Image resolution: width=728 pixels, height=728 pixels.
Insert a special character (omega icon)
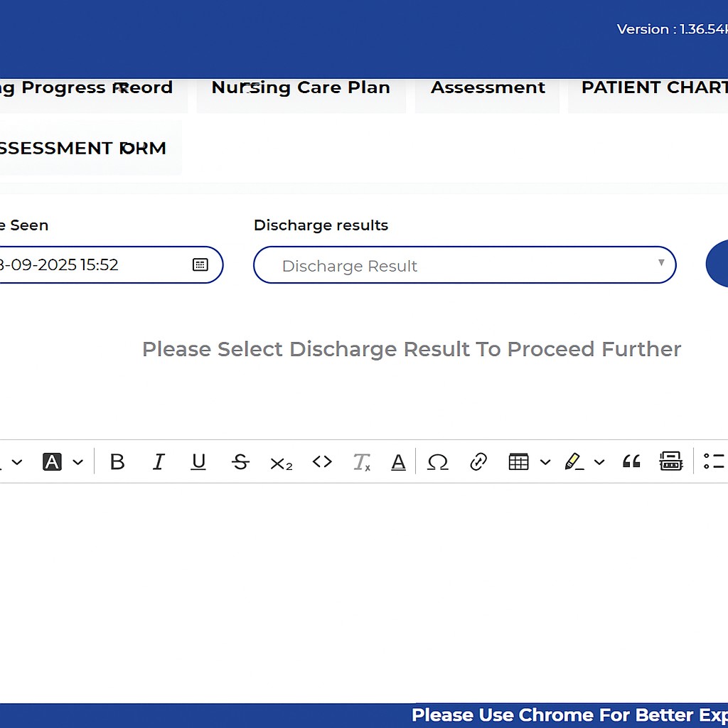pos(437,462)
